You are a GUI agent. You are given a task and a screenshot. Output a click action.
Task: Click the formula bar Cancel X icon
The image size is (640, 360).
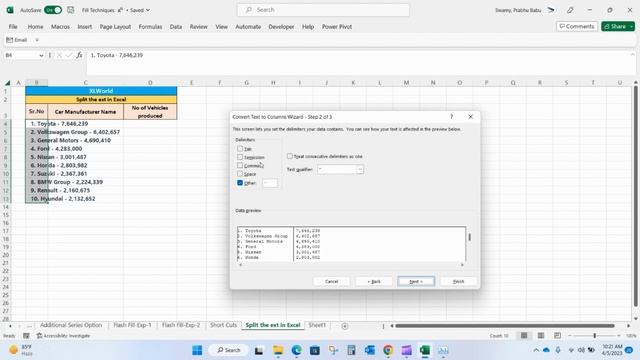59,55
